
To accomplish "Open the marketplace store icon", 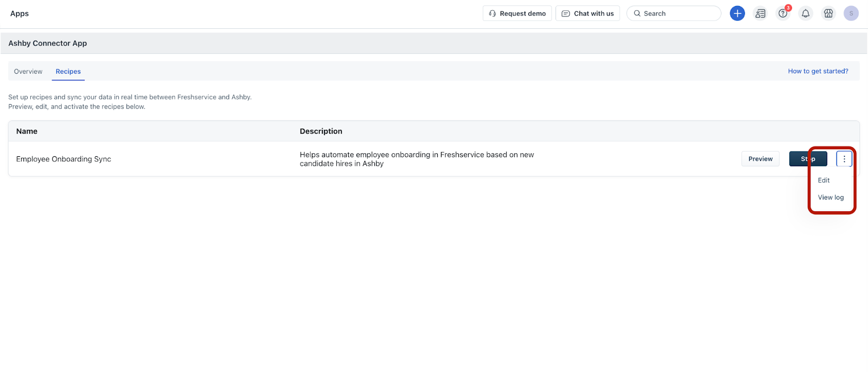I will 828,14.
